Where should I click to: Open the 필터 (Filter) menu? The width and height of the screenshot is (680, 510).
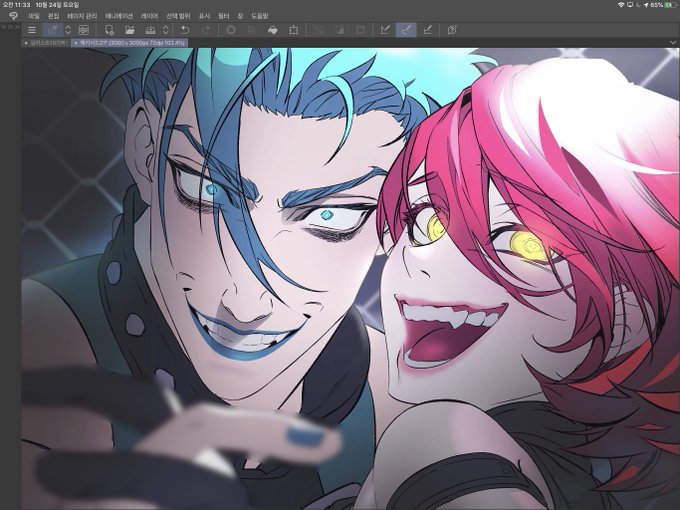pos(223,16)
